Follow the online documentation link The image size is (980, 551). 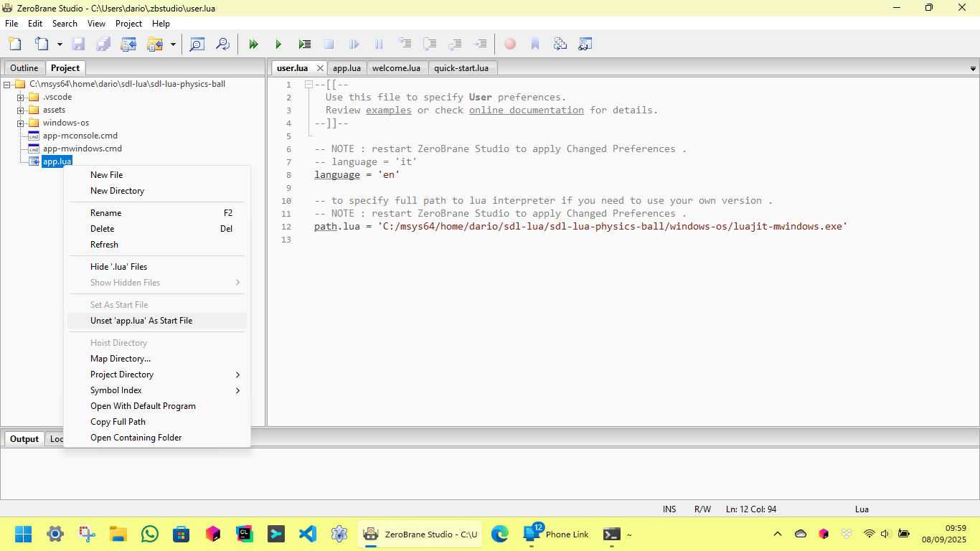tap(527, 110)
